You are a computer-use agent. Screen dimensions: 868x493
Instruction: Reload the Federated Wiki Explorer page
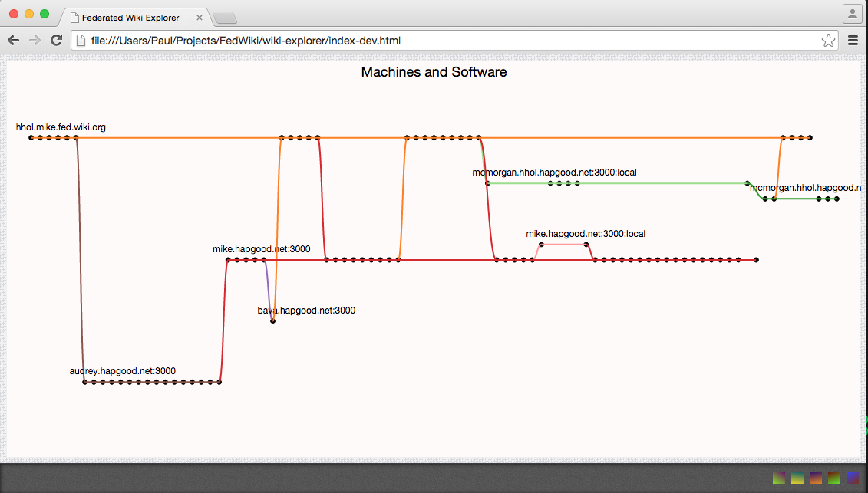tap(56, 41)
